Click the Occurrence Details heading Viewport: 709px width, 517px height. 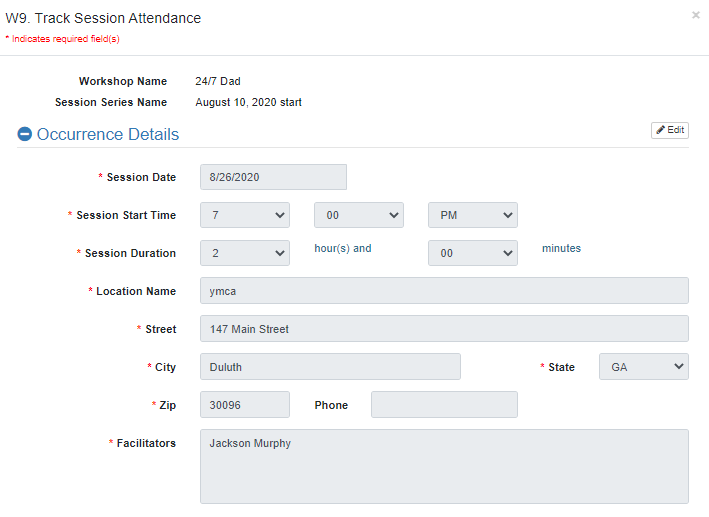108,135
